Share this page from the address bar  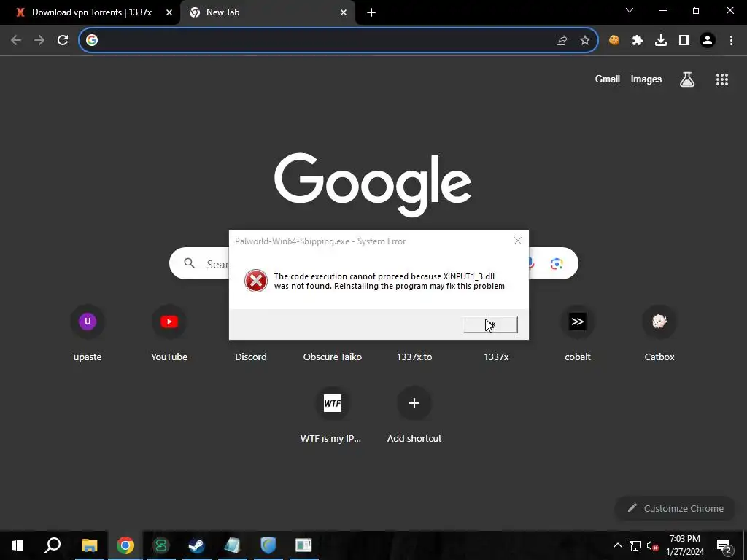[562, 41]
